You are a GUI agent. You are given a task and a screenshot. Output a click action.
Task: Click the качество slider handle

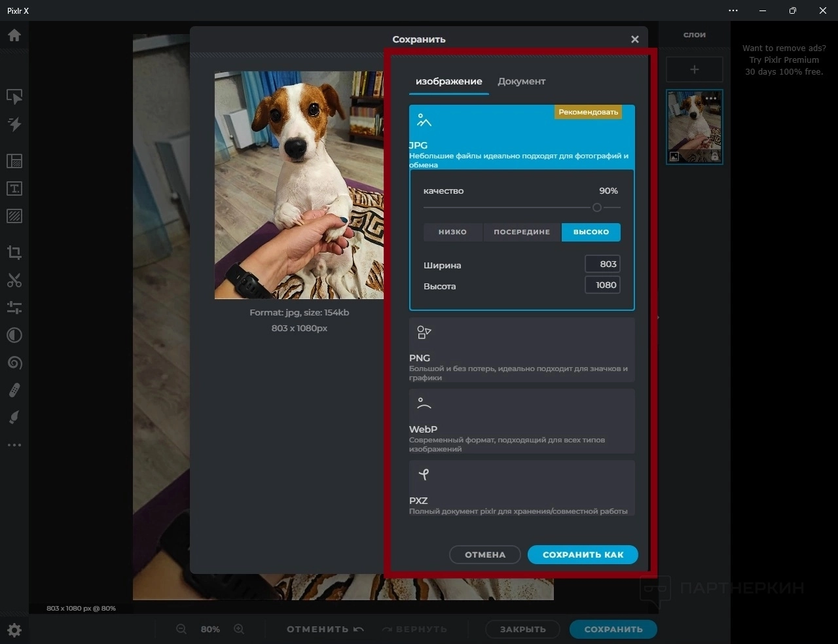[x=597, y=207]
